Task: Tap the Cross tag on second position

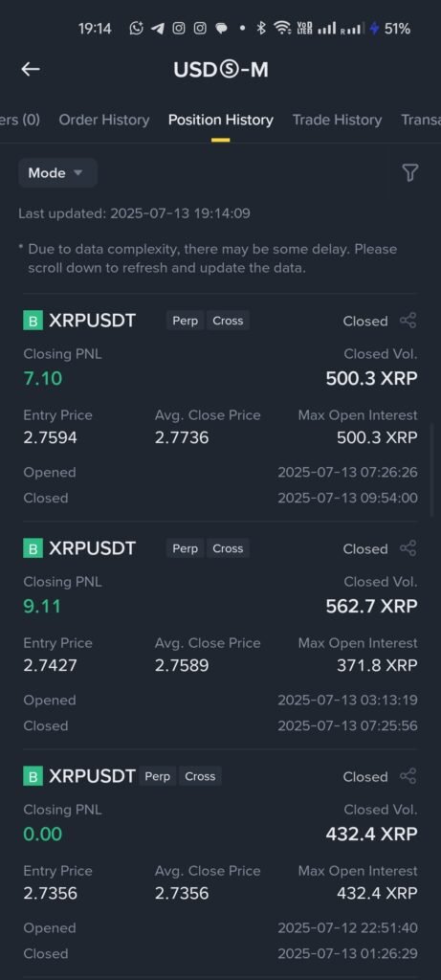Action: click(x=228, y=548)
